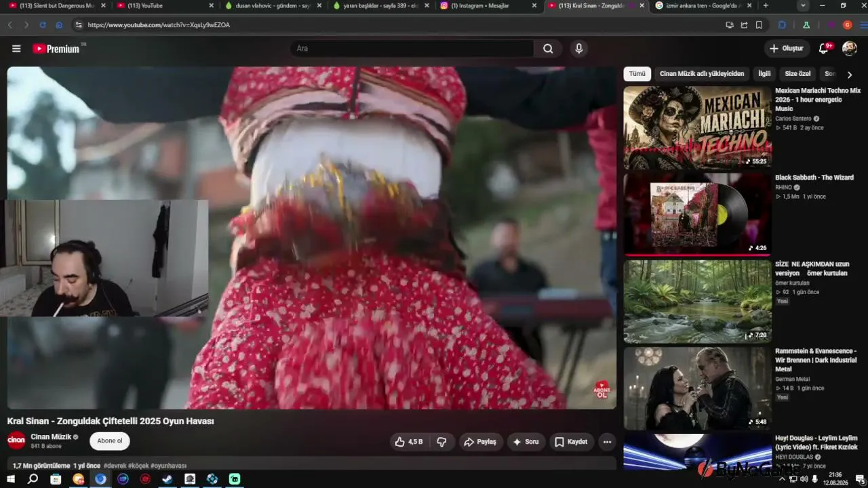868x488 pixels.
Task: Open Steam from the taskbar
Action: (x=167, y=479)
